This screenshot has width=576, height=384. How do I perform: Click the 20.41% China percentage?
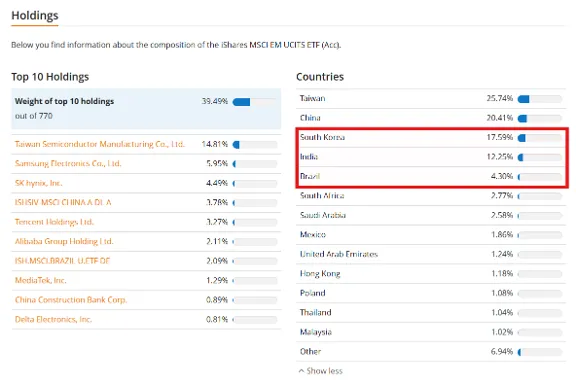[x=500, y=118]
